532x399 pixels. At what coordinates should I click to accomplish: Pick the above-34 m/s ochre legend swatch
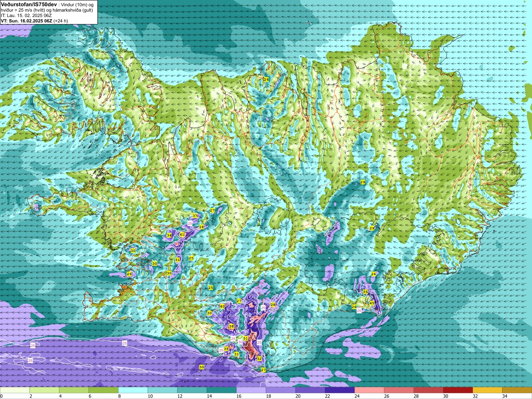tap(517, 390)
